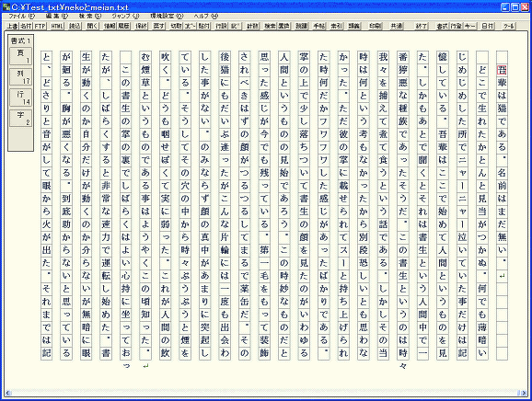Viewport: 532px width, 401px height.
Task: Click the 保終 (save and exit) toolbar button
Action: [x=141, y=26]
